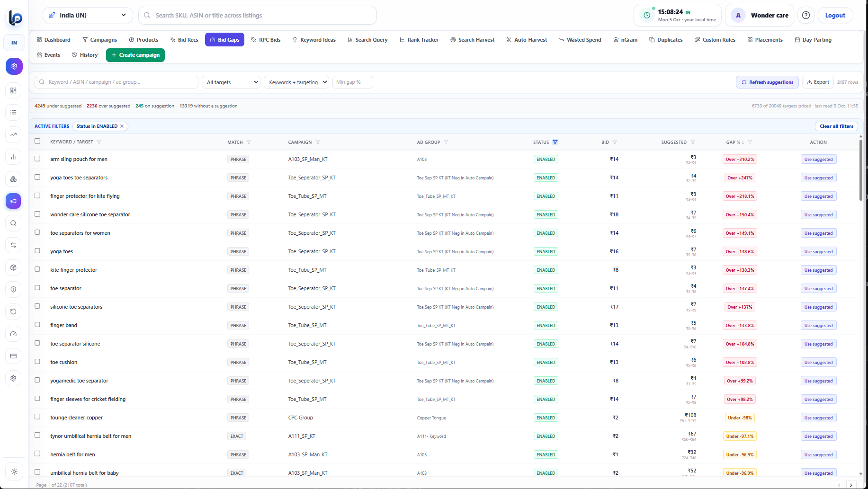The height and width of the screenshot is (489, 868).
Task: Open the Bid column filter
Action: pyautogui.click(x=615, y=142)
